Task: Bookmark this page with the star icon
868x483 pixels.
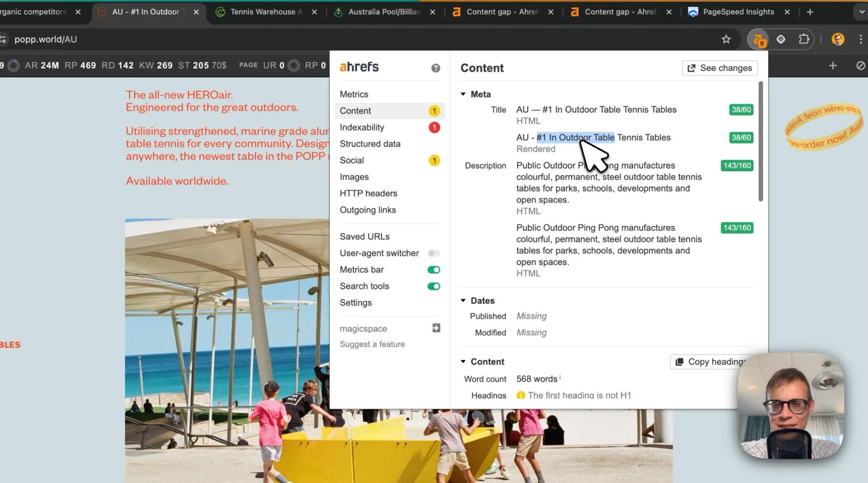Action: [726, 39]
